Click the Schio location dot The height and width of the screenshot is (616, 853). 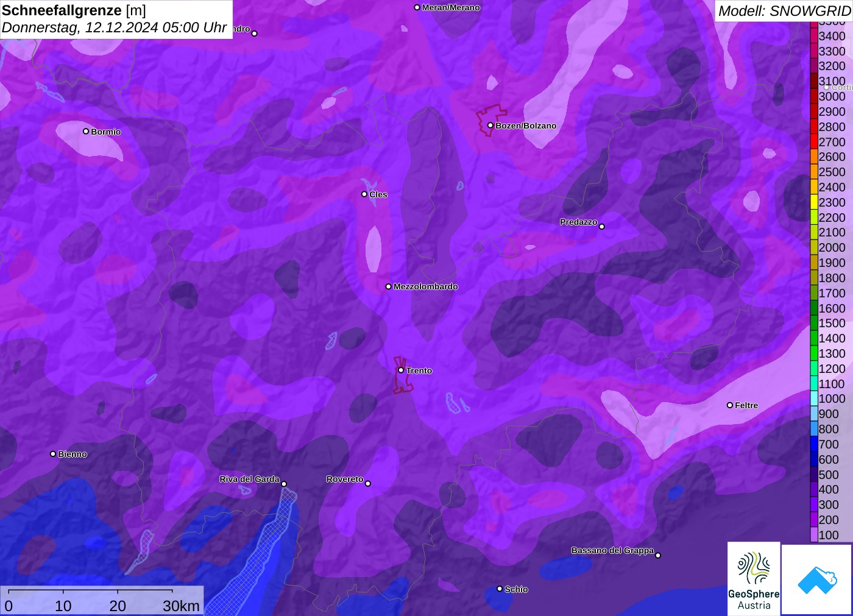point(500,589)
